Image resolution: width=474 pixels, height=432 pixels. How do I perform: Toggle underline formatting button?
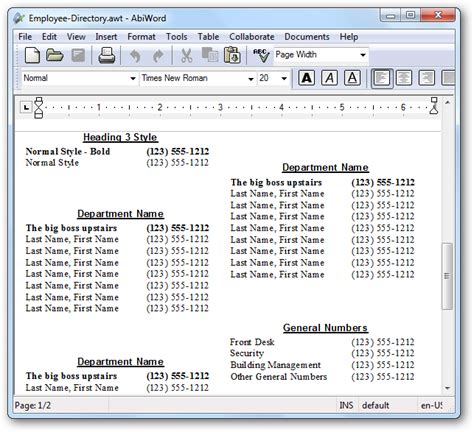(x=352, y=78)
